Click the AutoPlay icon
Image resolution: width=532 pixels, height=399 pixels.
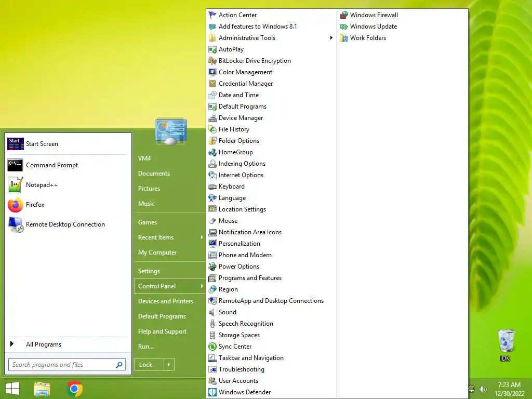pos(212,49)
